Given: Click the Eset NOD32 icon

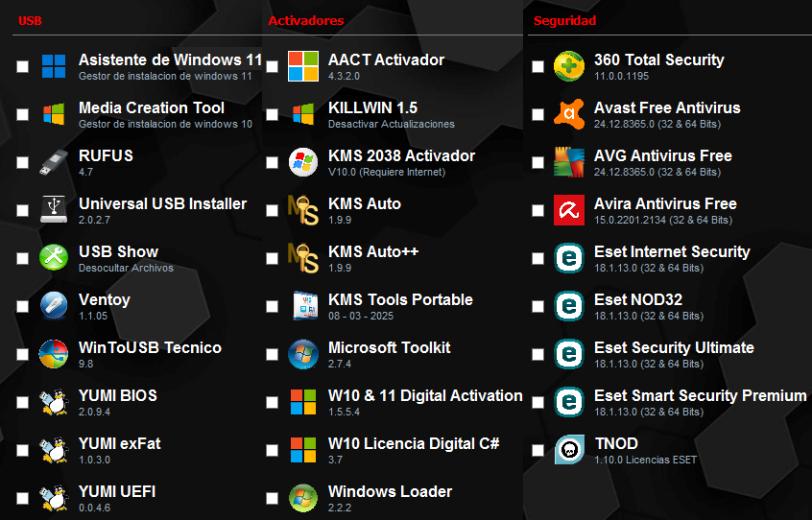Looking at the screenshot, I should (x=568, y=306).
